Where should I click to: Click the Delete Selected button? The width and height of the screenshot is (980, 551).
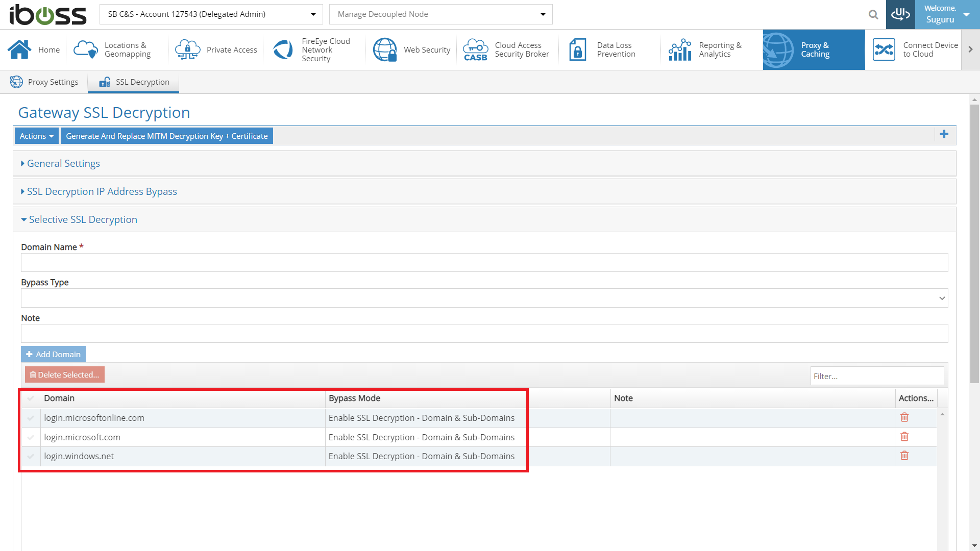pos(65,374)
